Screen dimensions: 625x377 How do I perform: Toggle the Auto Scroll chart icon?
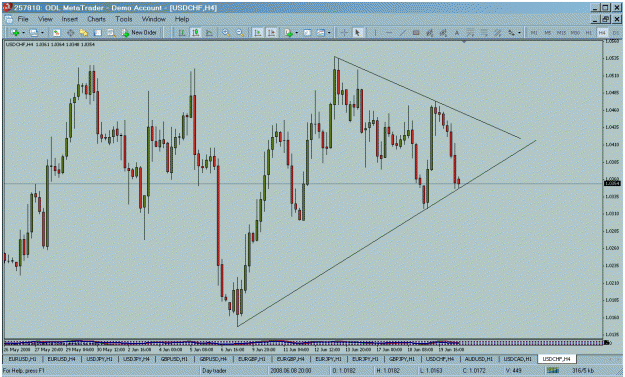point(257,33)
